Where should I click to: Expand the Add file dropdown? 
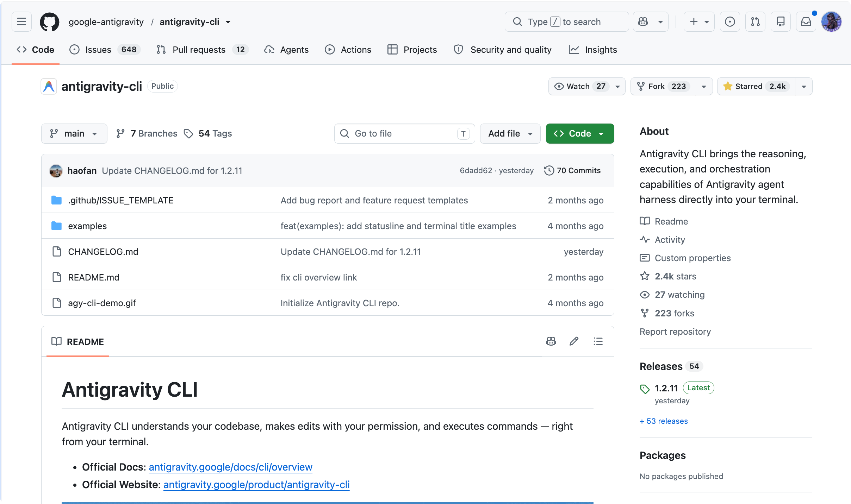tap(510, 133)
